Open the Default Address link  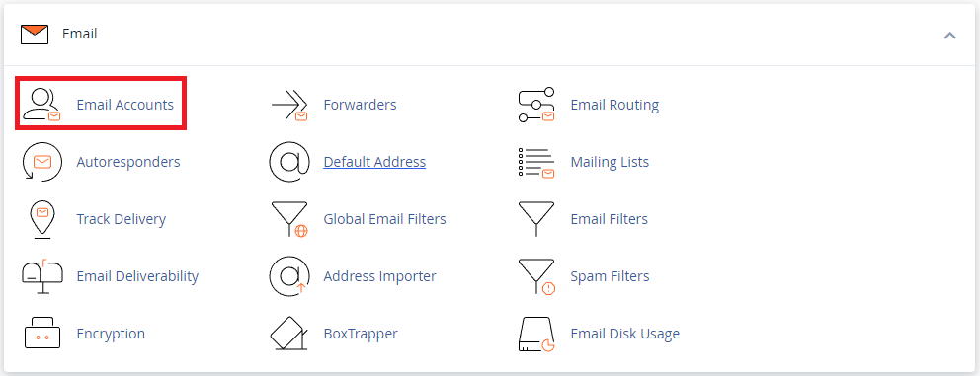(374, 162)
